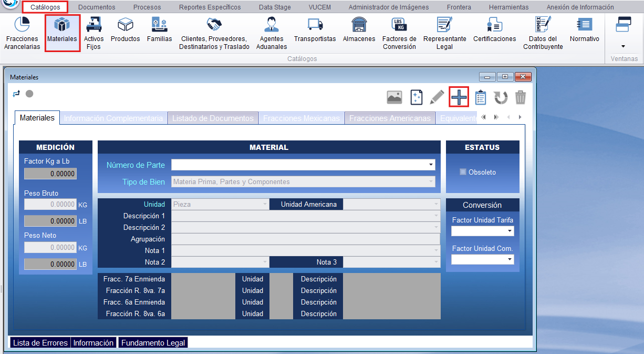
Task: Click the Lista de Errores button
Action: 40,343
